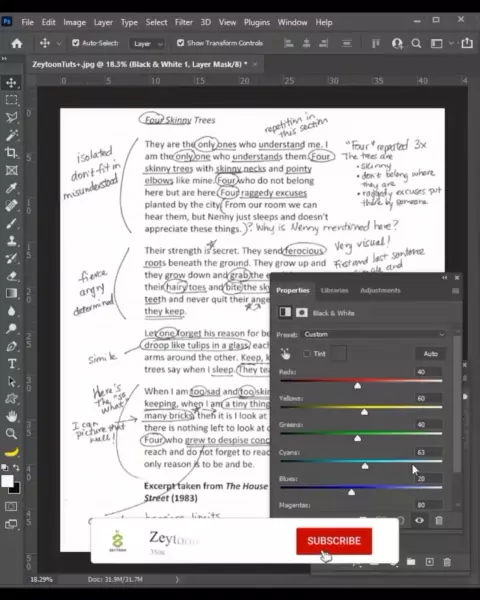
Task: Toggle Show Transform Controls checkbox
Action: tap(181, 43)
